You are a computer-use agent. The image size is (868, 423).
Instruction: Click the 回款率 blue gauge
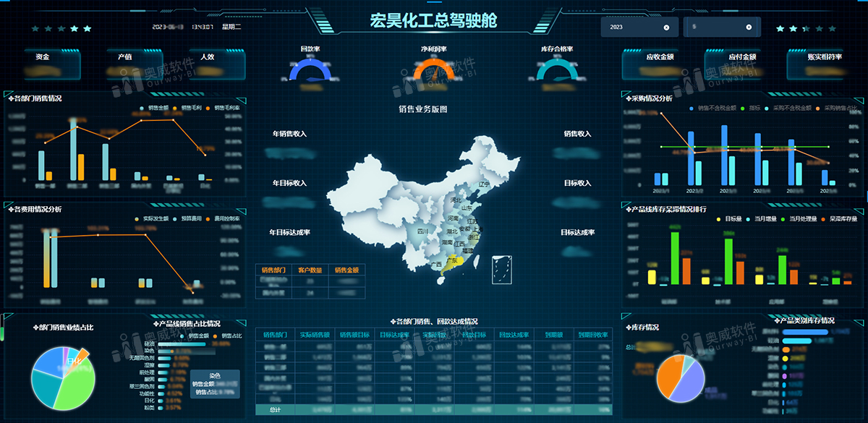pos(310,69)
